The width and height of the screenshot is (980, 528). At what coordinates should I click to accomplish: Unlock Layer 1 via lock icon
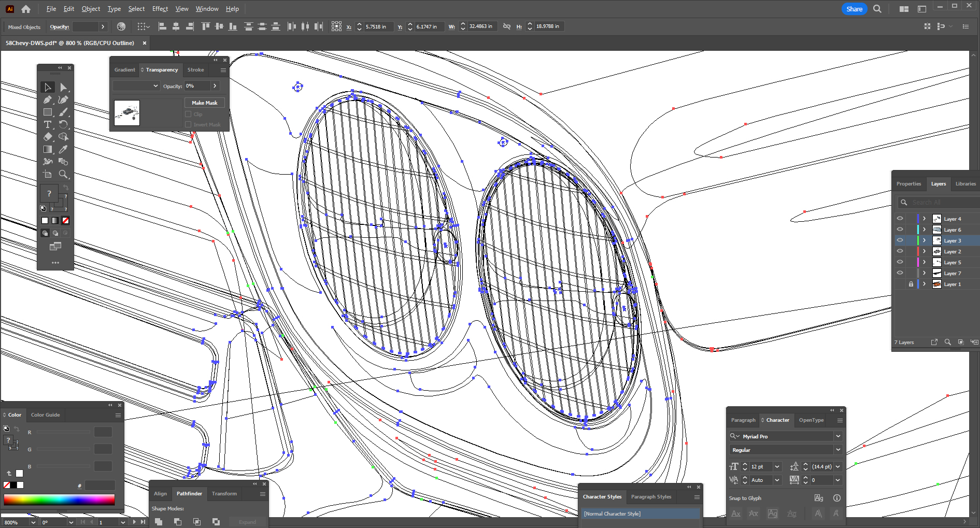click(x=911, y=284)
